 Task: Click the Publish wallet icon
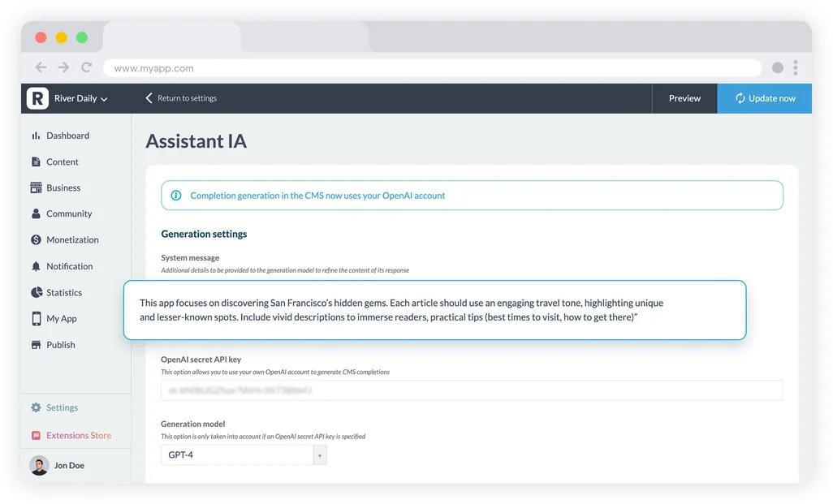(36, 343)
